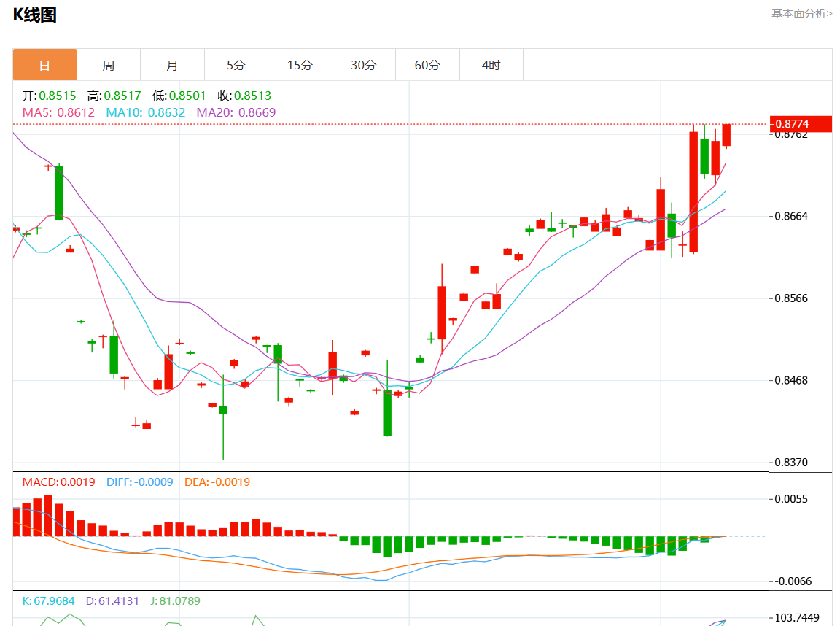Select the last red candlestick at chart's right edge
The image size is (840, 626).
(726, 135)
